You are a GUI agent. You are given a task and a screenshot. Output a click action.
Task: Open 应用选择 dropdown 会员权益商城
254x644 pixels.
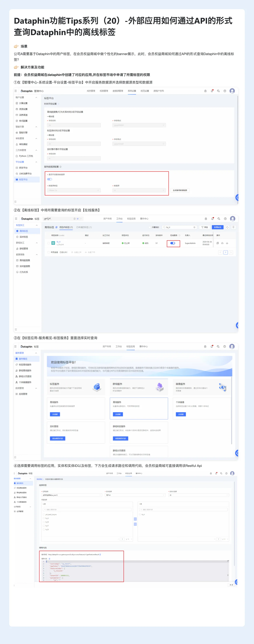coord(72,495)
